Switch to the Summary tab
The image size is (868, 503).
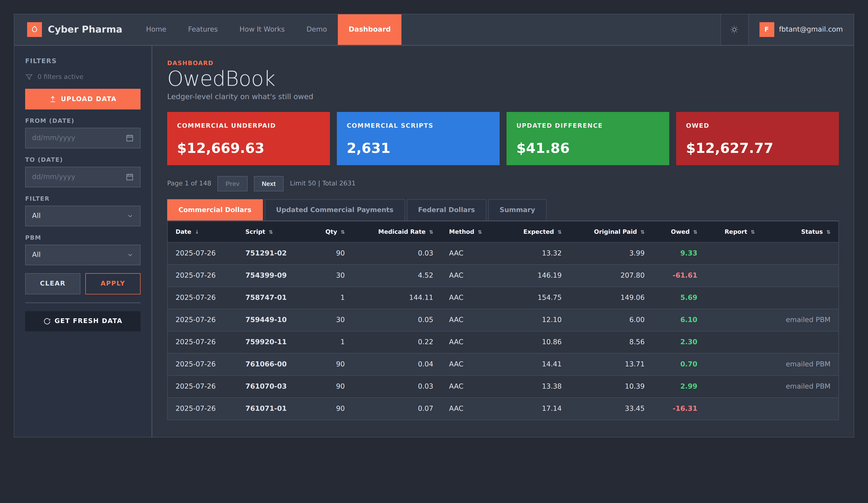click(x=517, y=210)
